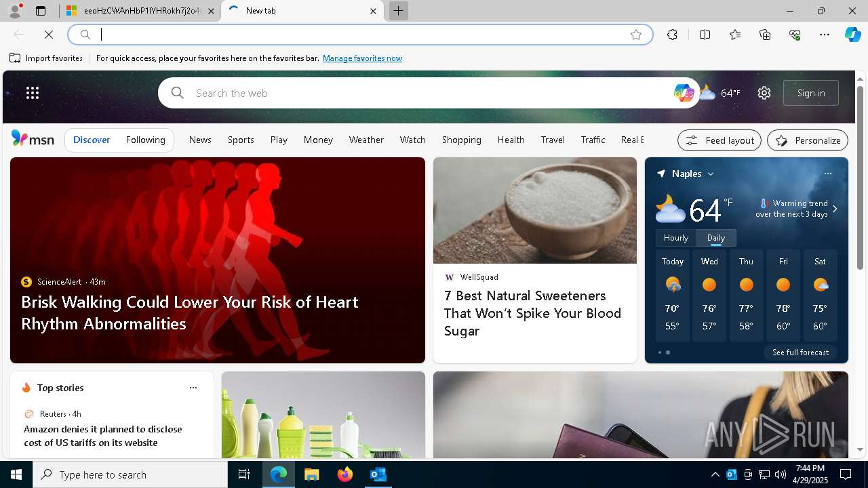
Task: Switch weather forecast to Daily
Action: [x=716, y=238]
